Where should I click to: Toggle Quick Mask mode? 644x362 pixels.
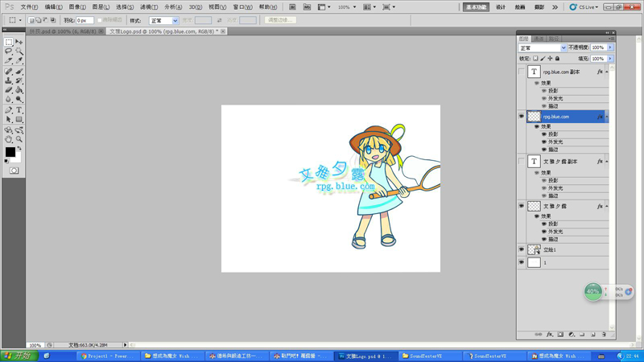click(x=14, y=171)
